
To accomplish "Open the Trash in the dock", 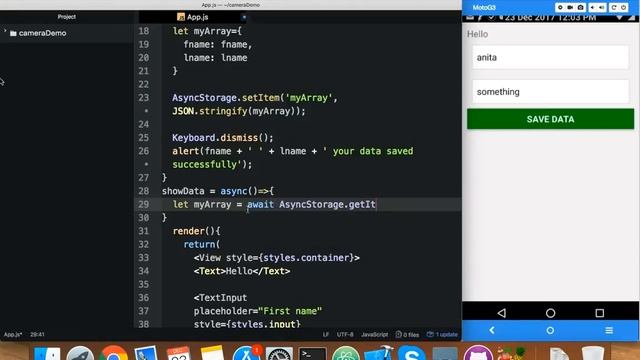I will click(593, 353).
